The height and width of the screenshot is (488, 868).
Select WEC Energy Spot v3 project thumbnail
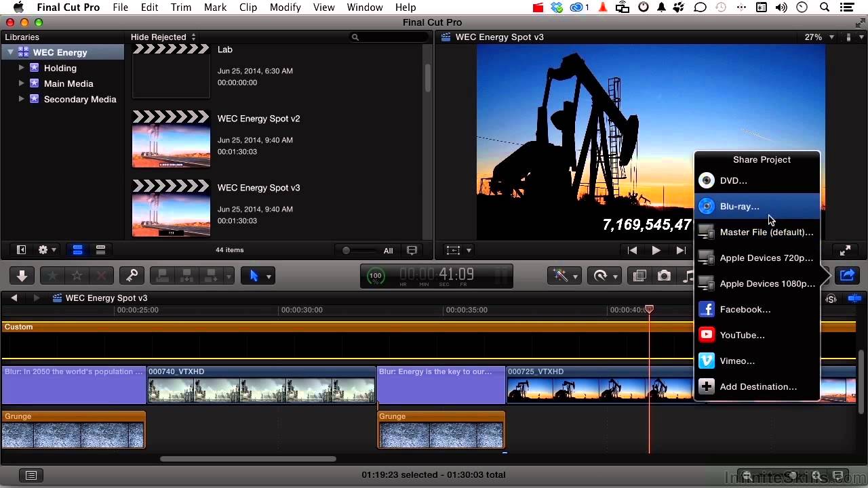pos(171,208)
